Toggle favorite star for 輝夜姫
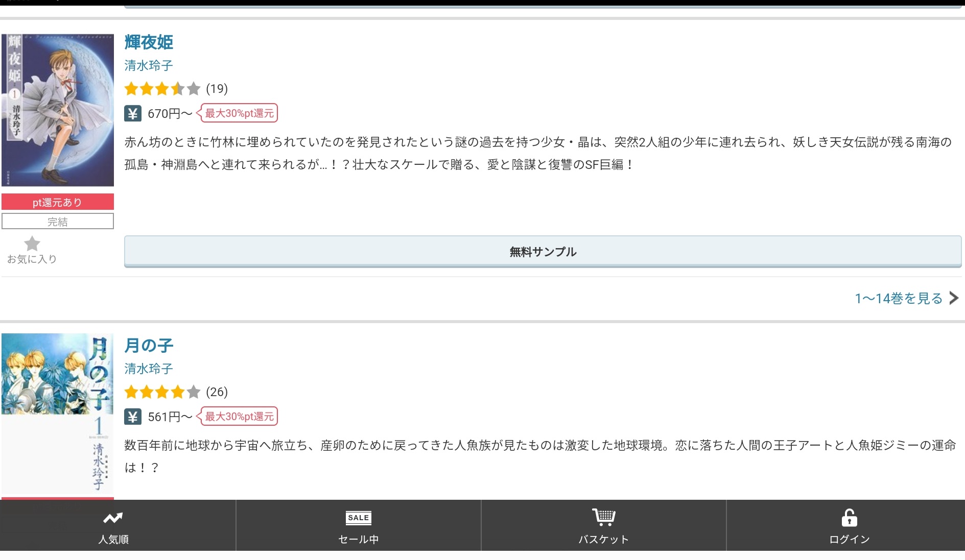Screen dimensions: 965x560 [x=32, y=245]
